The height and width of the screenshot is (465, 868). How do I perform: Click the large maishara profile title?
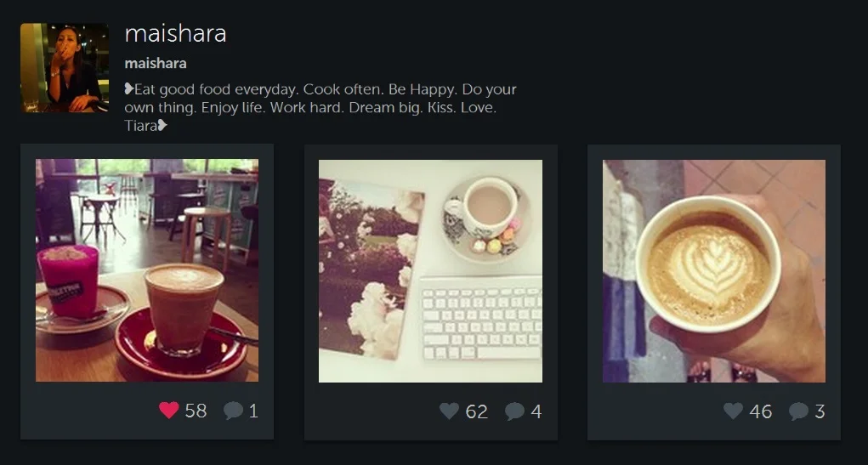(x=175, y=34)
